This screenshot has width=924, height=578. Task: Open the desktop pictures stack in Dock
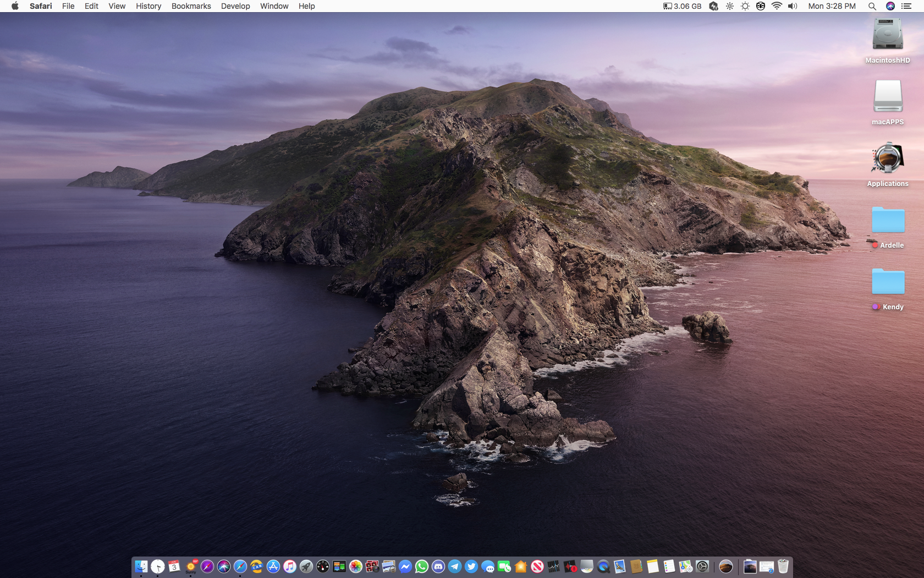point(750,566)
